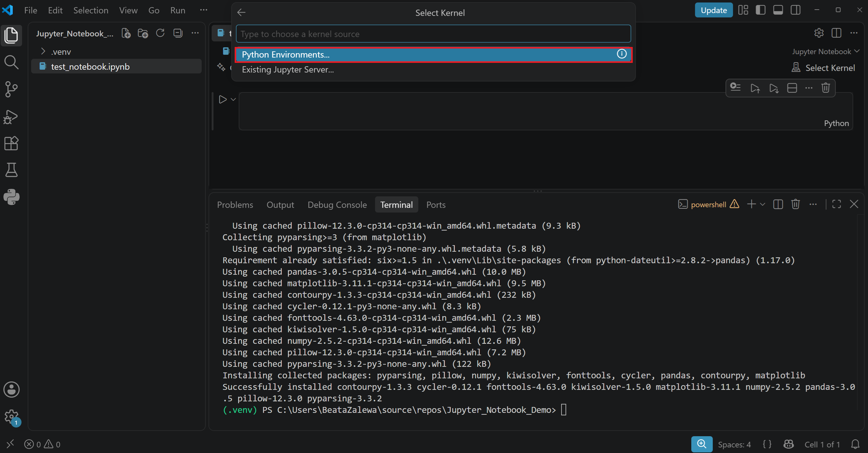Select test_notebook.ipynb in Explorer
The image size is (868, 453).
pos(116,66)
